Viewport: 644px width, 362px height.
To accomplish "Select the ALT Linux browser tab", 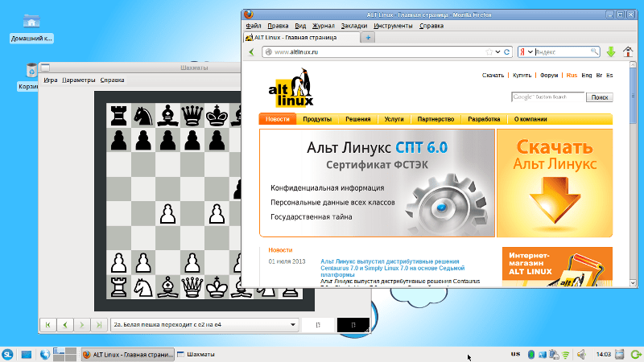I will (301, 37).
